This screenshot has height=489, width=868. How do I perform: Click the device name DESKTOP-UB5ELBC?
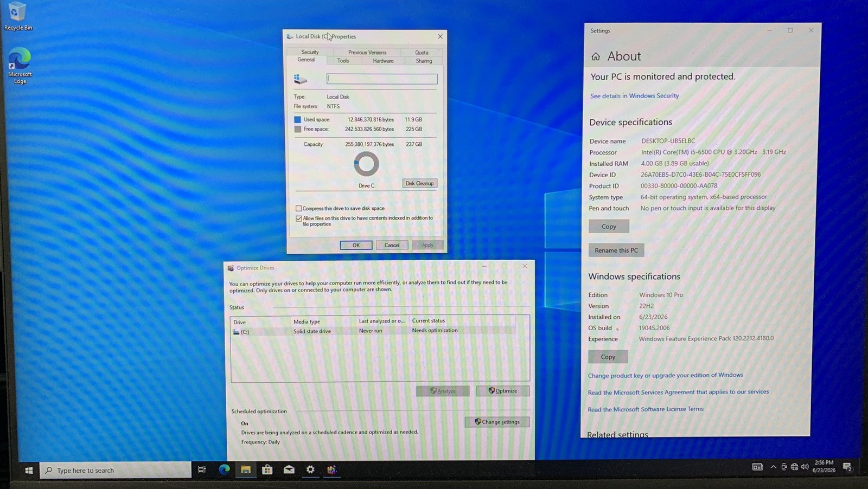668,141
